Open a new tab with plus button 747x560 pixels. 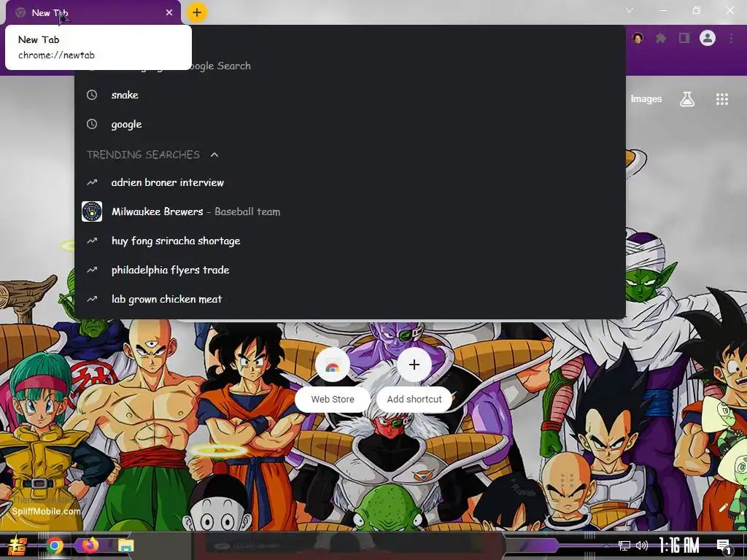tap(197, 13)
